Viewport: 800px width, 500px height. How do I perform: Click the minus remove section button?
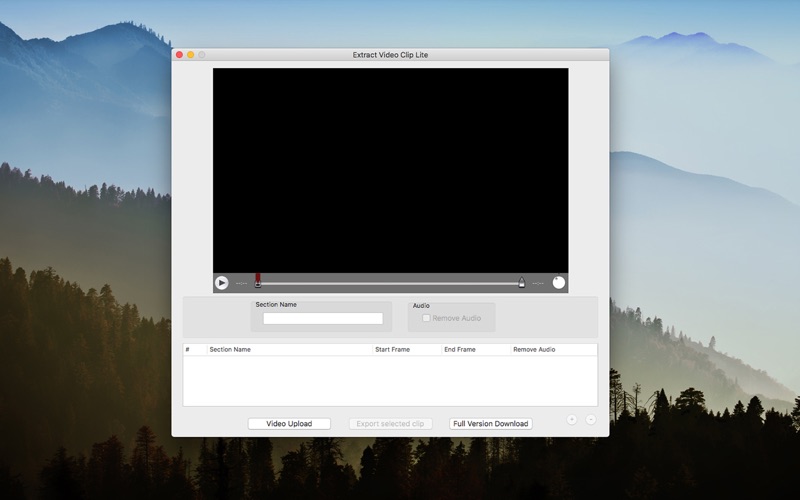point(591,420)
